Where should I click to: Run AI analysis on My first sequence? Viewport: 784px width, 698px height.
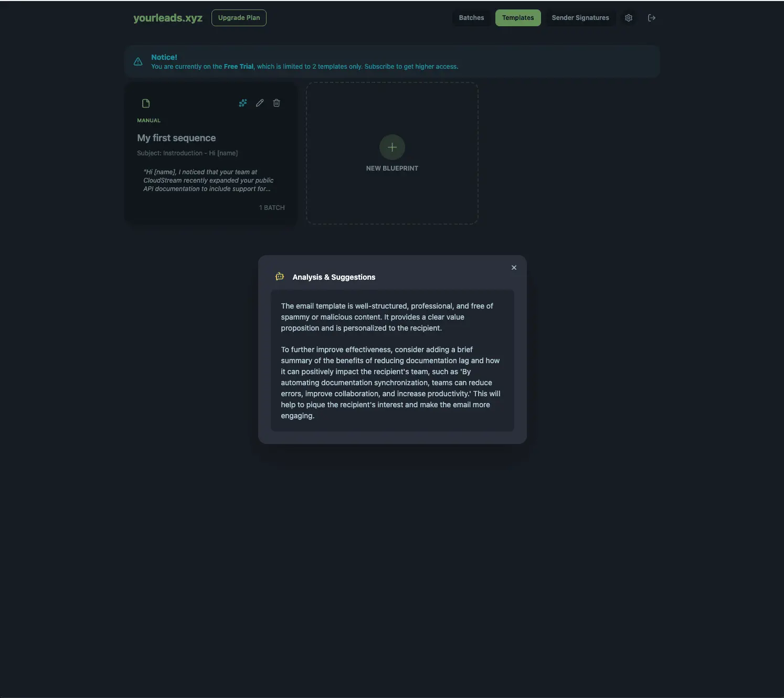click(243, 103)
